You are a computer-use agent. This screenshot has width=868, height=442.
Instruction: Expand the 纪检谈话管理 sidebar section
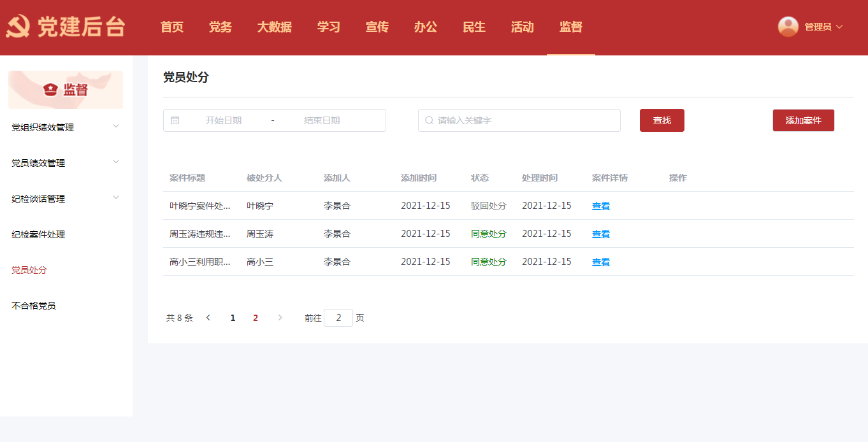click(x=116, y=197)
